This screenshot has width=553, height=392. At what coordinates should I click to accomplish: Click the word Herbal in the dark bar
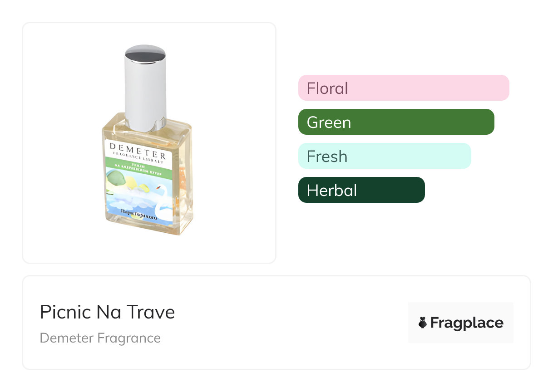pyautogui.click(x=332, y=190)
